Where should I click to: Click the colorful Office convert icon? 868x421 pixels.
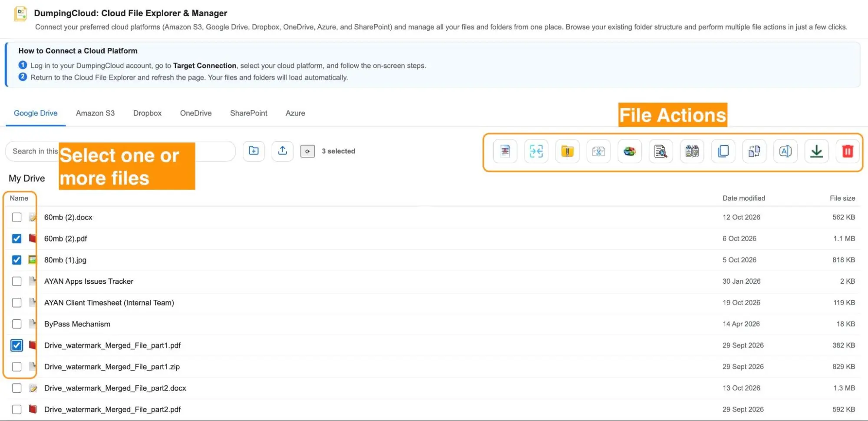tap(630, 151)
